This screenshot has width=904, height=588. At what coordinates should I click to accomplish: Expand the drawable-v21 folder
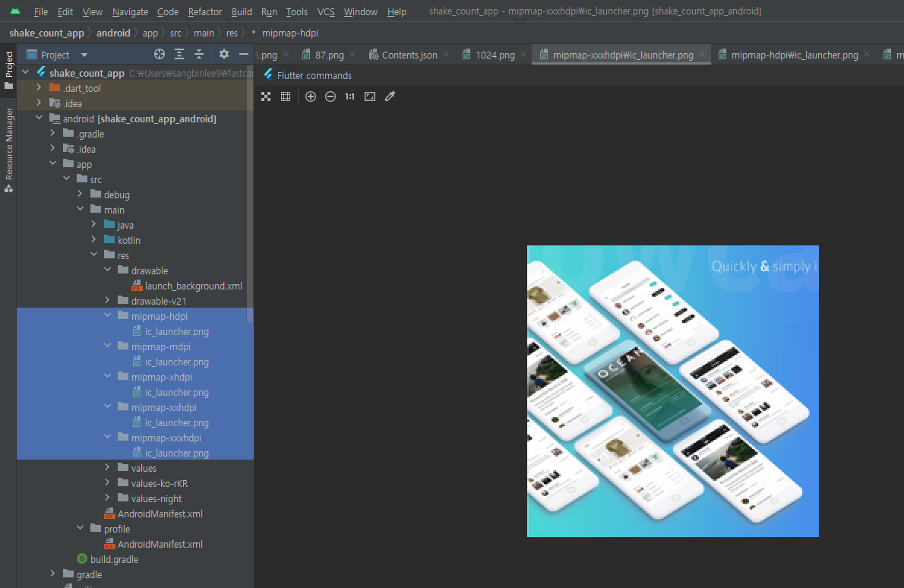pyautogui.click(x=108, y=300)
